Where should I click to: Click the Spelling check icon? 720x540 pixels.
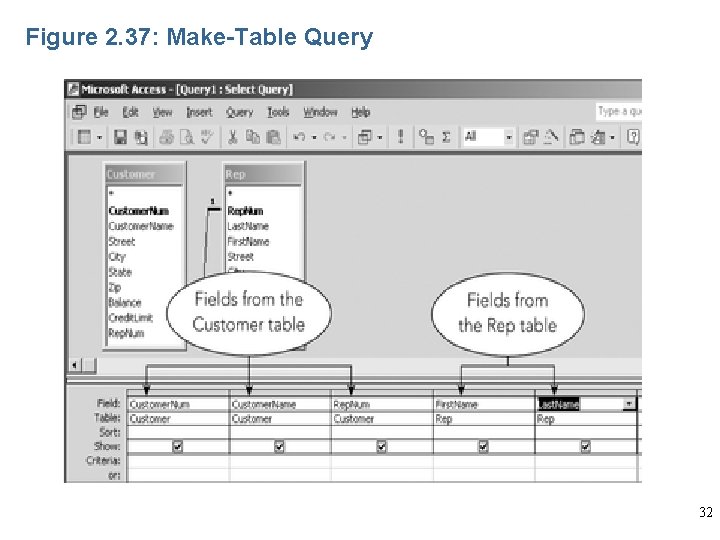[x=207, y=136]
